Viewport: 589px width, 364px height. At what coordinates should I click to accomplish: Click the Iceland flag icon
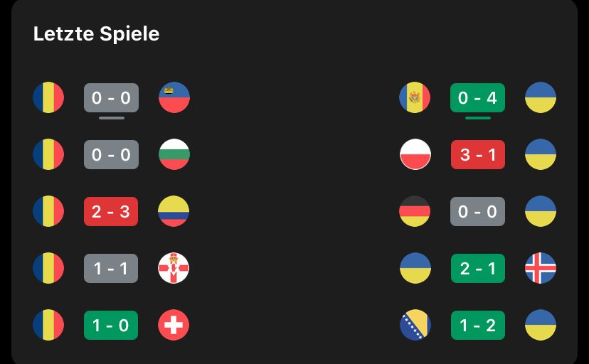540,269
